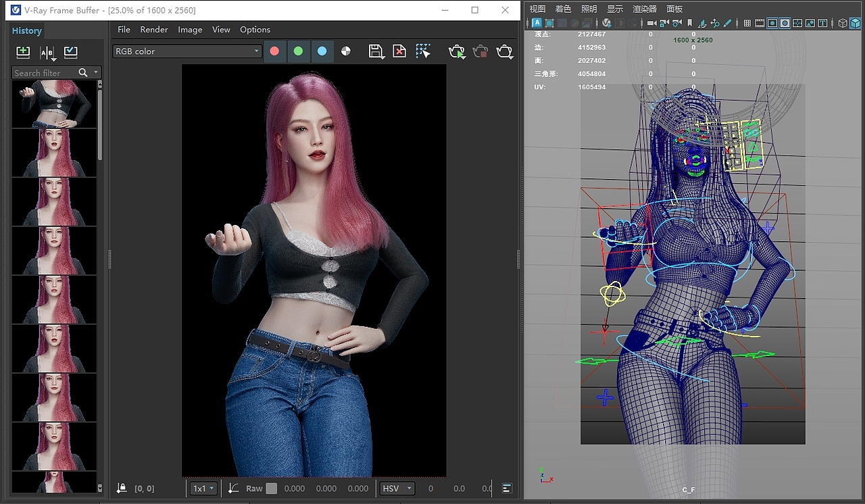The width and height of the screenshot is (865, 504).
Task: Open the HSV color mode dropdown
Action: click(x=396, y=488)
